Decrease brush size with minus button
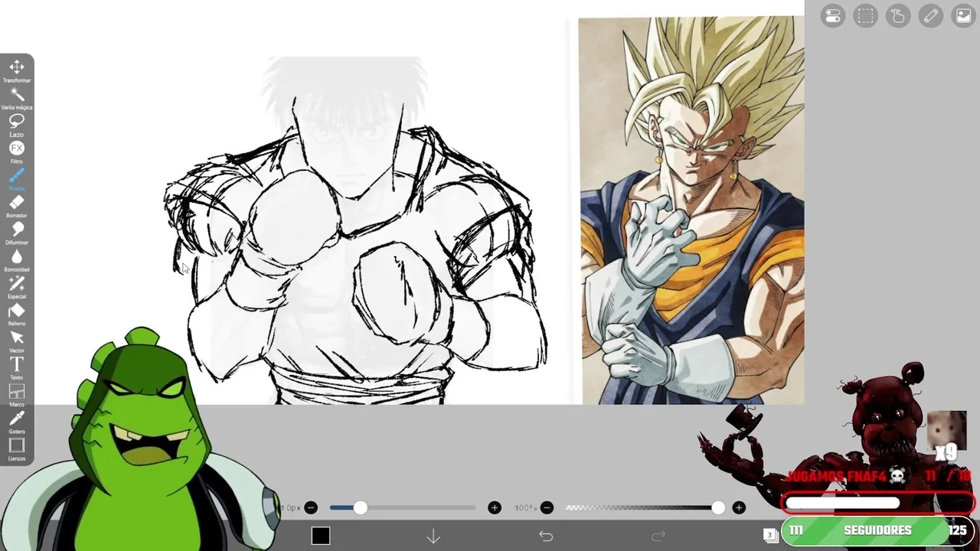The width and height of the screenshot is (980, 551). pos(311,507)
